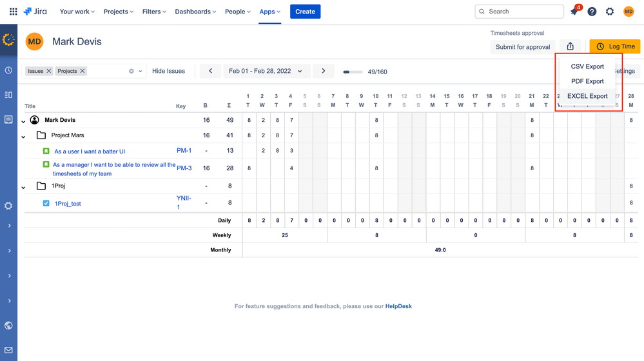Image resolution: width=644 pixels, height=361 pixels.
Task: Select PDF Export
Action: [x=587, y=81]
